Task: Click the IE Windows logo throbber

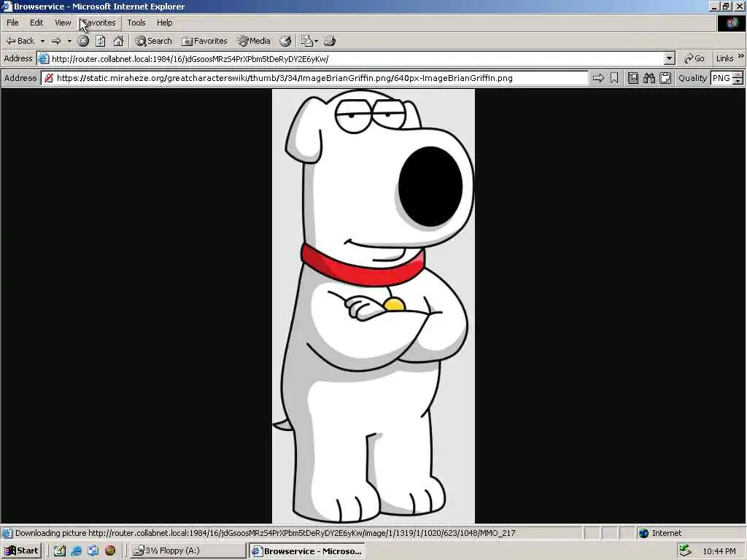Action: [x=731, y=23]
